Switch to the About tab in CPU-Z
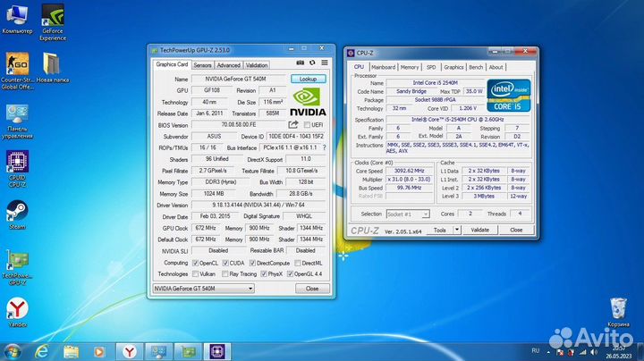This screenshot has width=644, height=361. (496, 67)
